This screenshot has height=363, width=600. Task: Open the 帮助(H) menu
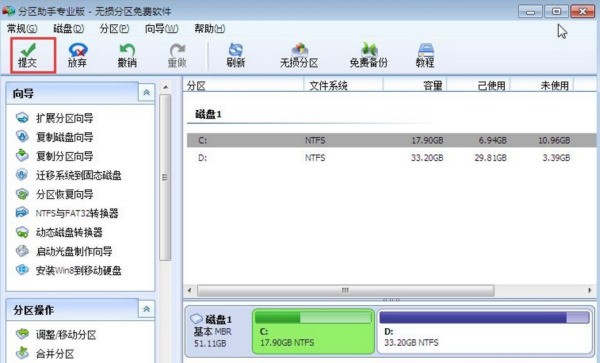point(209,29)
